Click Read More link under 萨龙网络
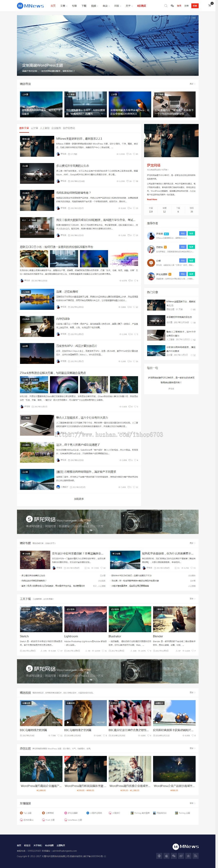 point(152,199)
